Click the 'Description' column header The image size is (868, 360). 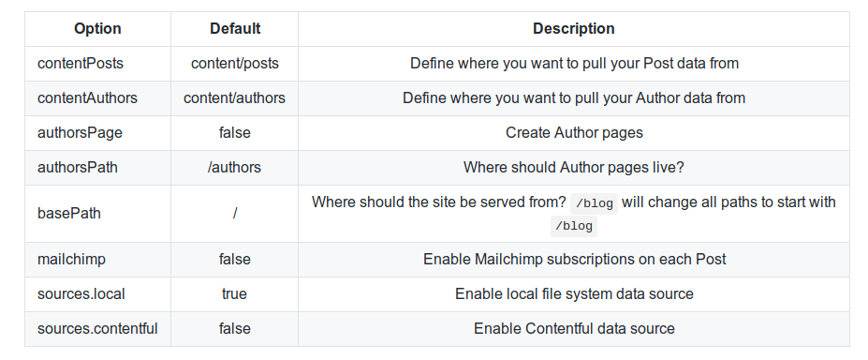click(573, 29)
